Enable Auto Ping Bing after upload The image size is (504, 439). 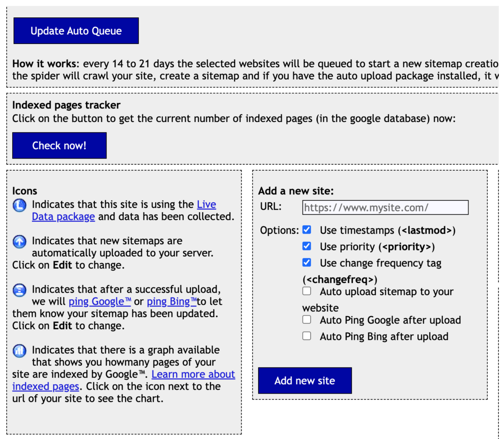coord(307,336)
